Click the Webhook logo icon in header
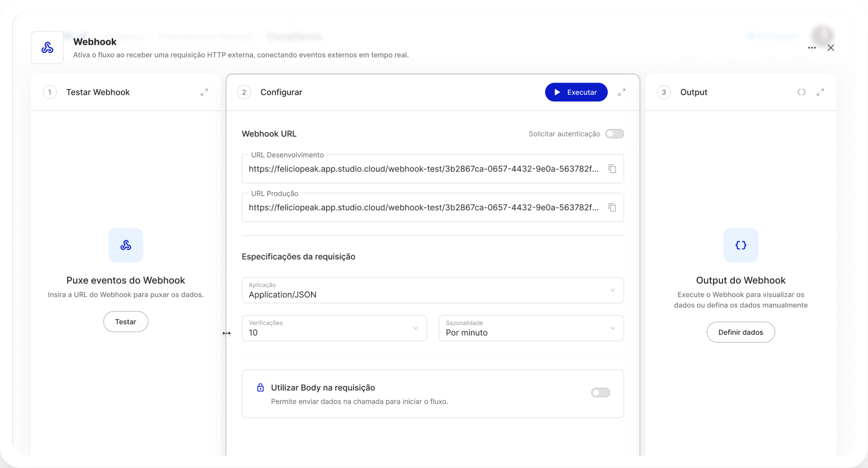868x468 pixels. [47, 48]
